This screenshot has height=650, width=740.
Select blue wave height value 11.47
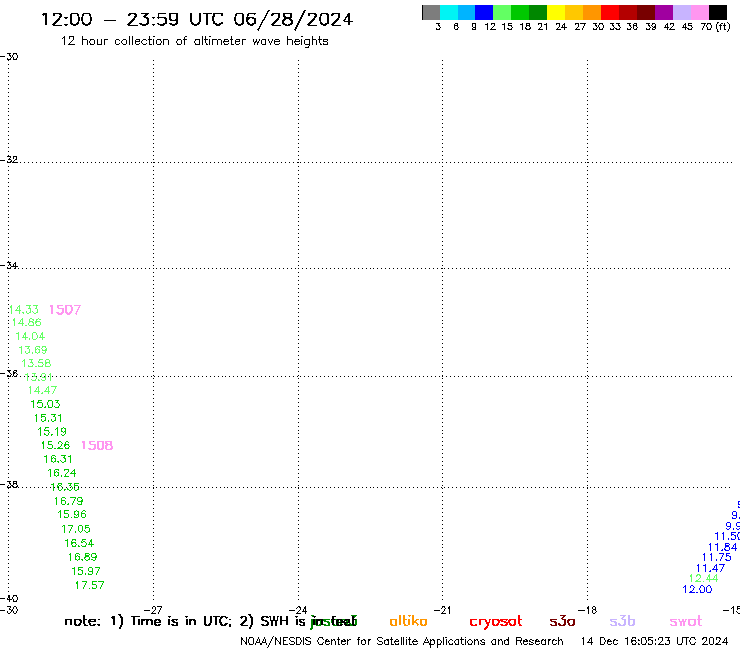coord(710,568)
